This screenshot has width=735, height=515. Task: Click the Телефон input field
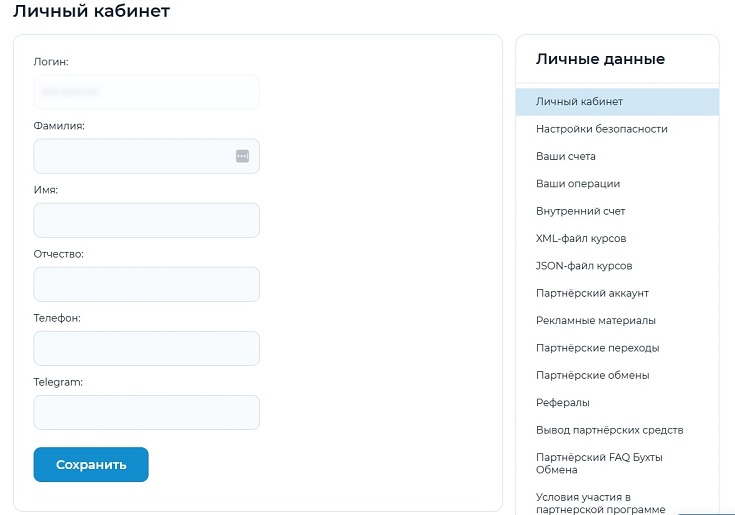click(x=146, y=348)
